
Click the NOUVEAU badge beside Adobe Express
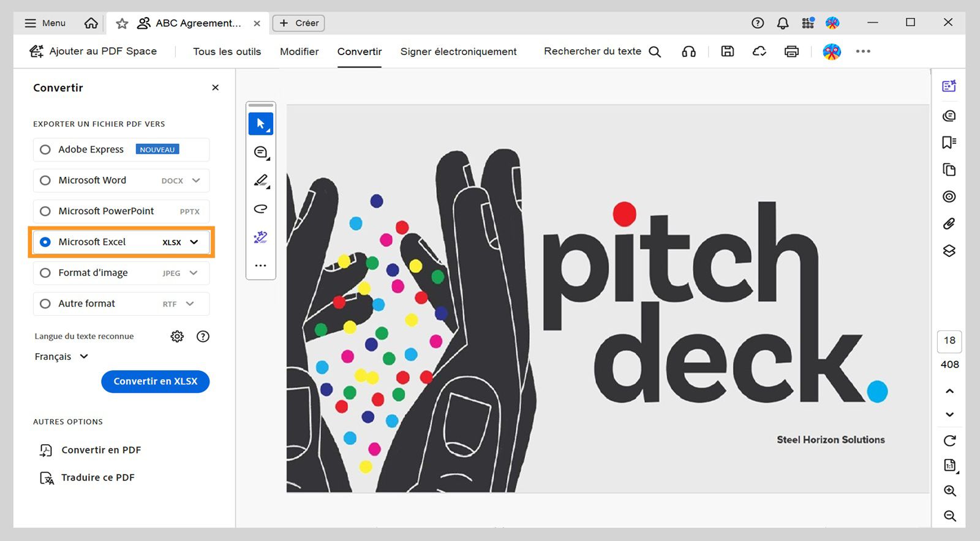(157, 149)
